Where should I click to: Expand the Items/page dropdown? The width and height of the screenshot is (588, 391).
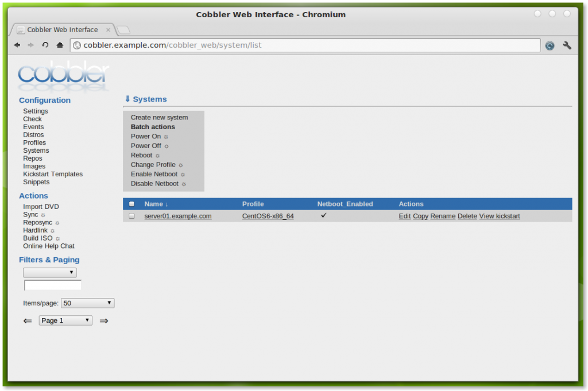tap(87, 303)
